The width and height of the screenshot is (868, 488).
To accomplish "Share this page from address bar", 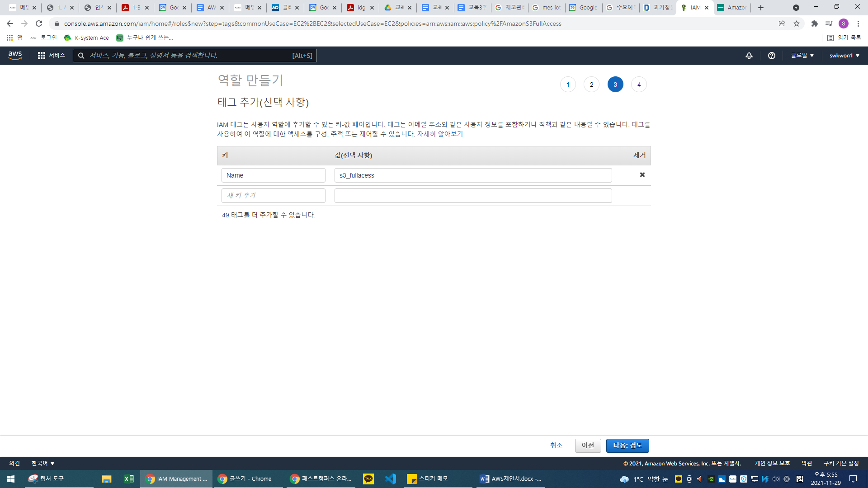I will coord(782,23).
